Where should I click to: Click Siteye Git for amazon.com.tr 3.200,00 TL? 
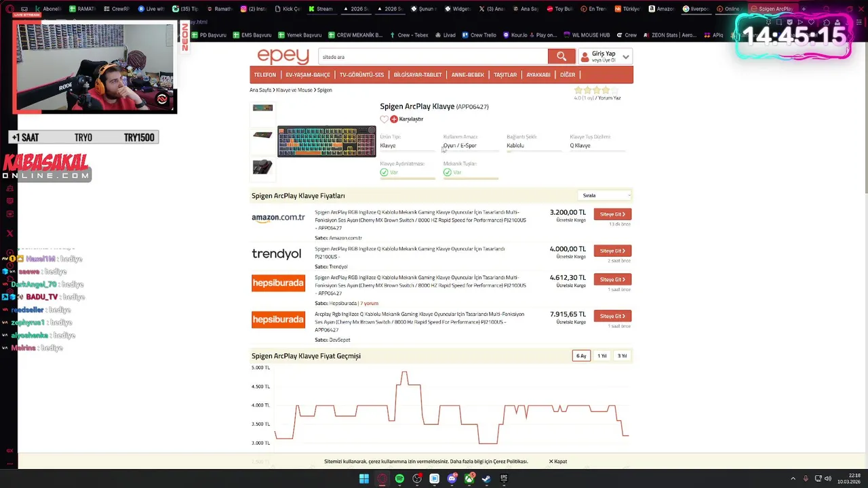[x=612, y=214]
